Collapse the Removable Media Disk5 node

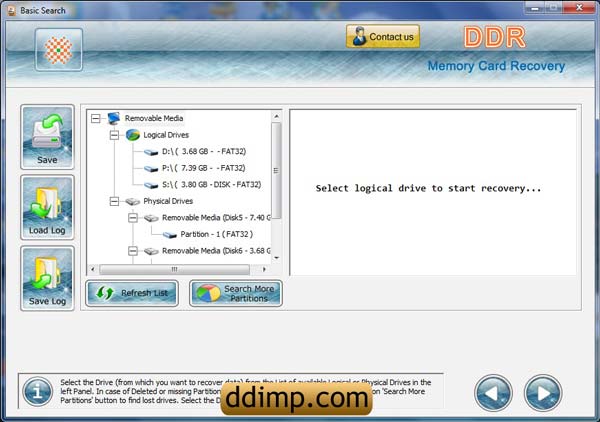(x=133, y=218)
